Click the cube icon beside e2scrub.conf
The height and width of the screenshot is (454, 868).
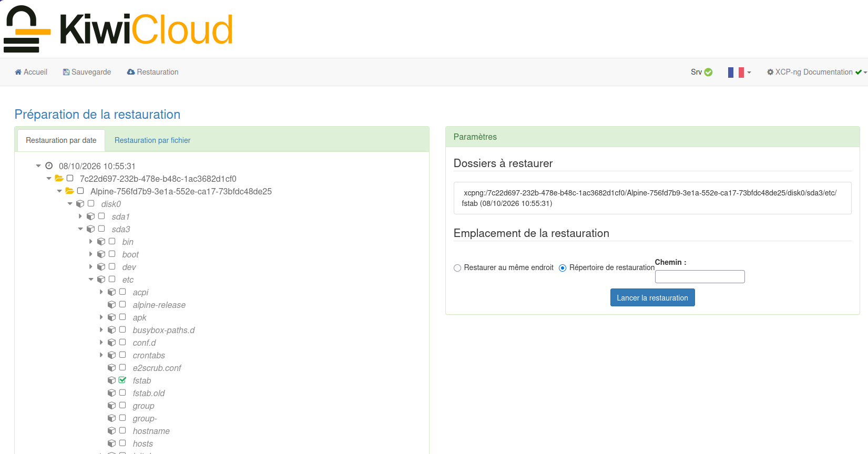tap(112, 367)
